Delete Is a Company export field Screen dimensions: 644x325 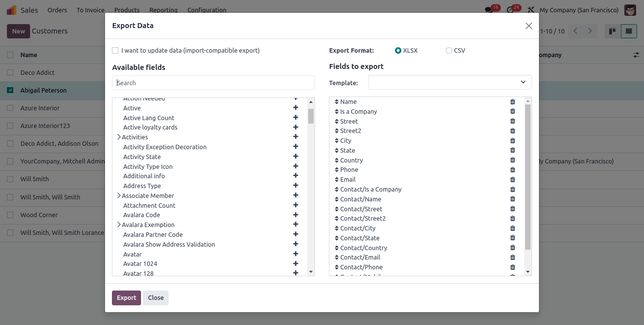(513, 111)
